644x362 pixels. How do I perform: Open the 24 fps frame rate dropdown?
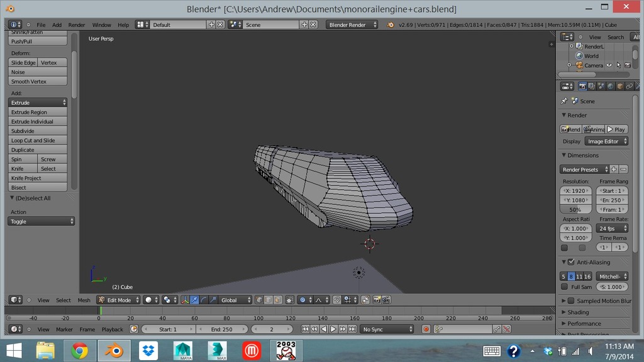click(612, 229)
